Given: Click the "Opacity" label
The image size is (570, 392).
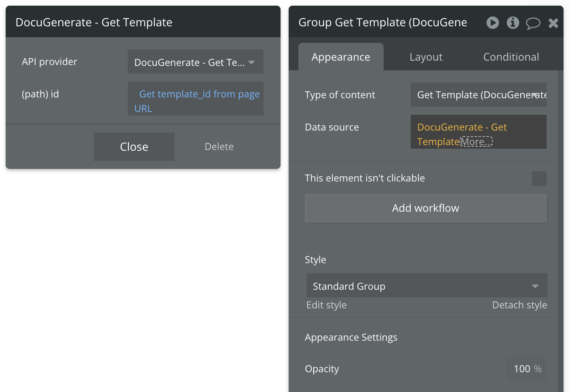Looking at the screenshot, I should (x=322, y=369).
